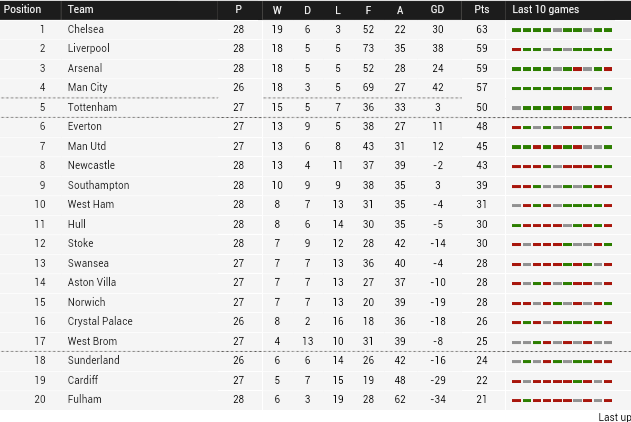The width and height of the screenshot is (631, 422).
Task: Select the Team column header
Action: tap(80, 9)
